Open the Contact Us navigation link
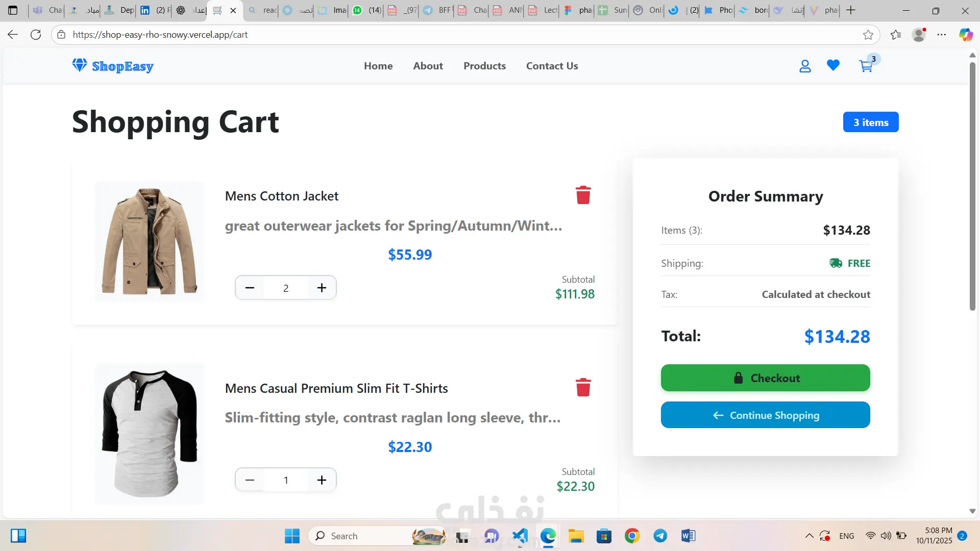The height and width of the screenshot is (551, 980). pyautogui.click(x=552, y=66)
